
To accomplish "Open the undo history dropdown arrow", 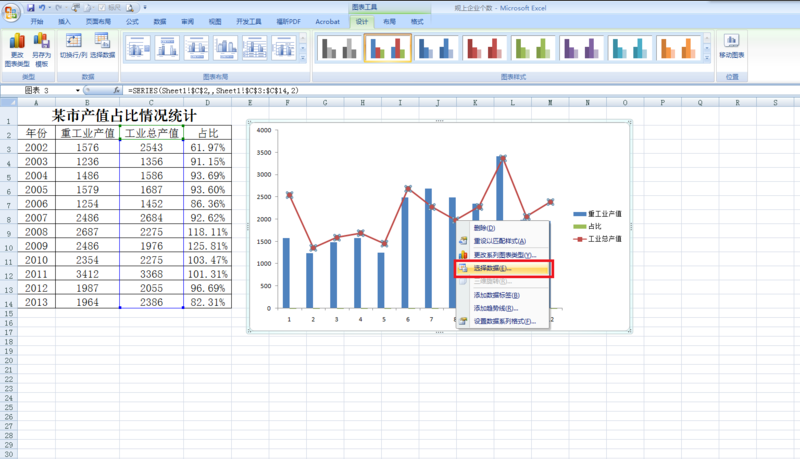I will pyautogui.click(x=49, y=8).
